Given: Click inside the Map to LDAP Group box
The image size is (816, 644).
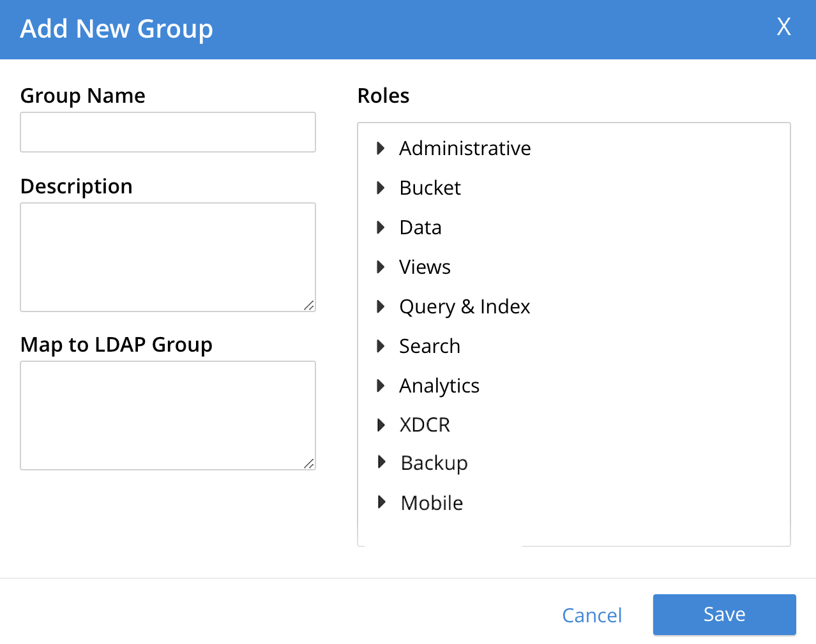Looking at the screenshot, I should coord(168,415).
